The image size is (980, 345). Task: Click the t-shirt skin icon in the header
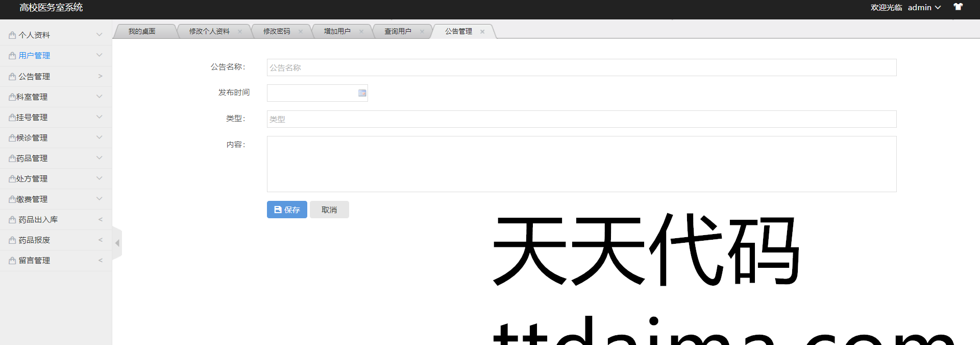[958, 7]
